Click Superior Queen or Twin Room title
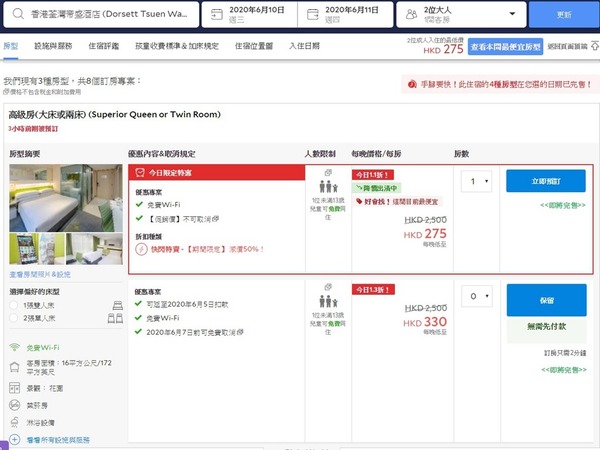The width and height of the screenshot is (600, 450). click(114, 114)
